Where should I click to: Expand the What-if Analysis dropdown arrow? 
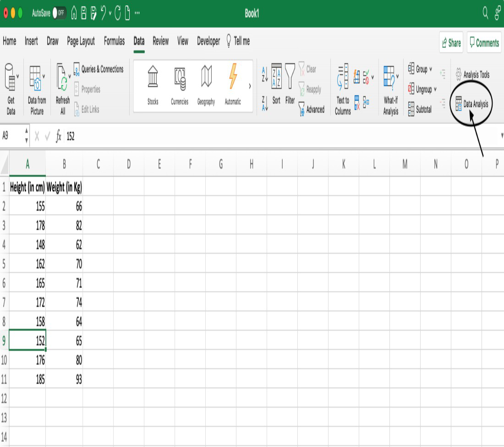(397, 76)
